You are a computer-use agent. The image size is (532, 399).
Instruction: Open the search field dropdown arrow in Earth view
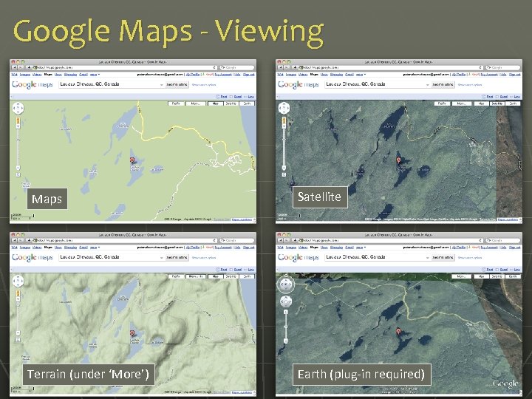pyautogui.click(x=428, y=258)
